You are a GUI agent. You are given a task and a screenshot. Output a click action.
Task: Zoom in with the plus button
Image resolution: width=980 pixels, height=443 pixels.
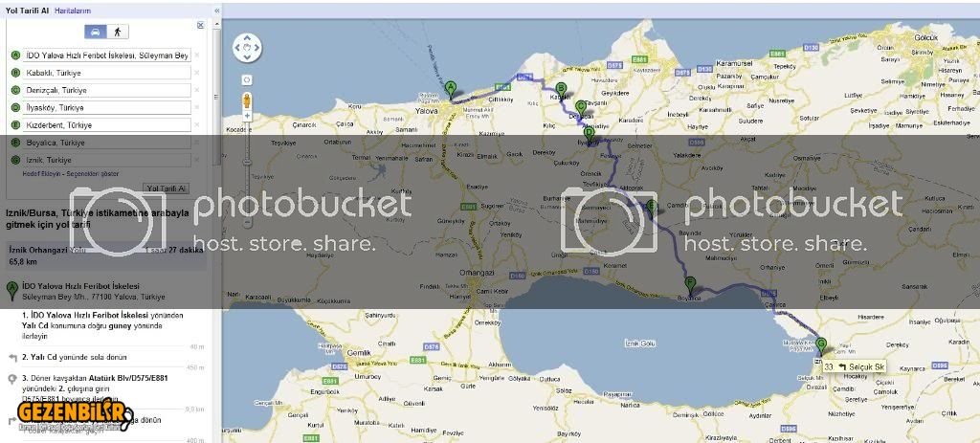click(247, 116)
